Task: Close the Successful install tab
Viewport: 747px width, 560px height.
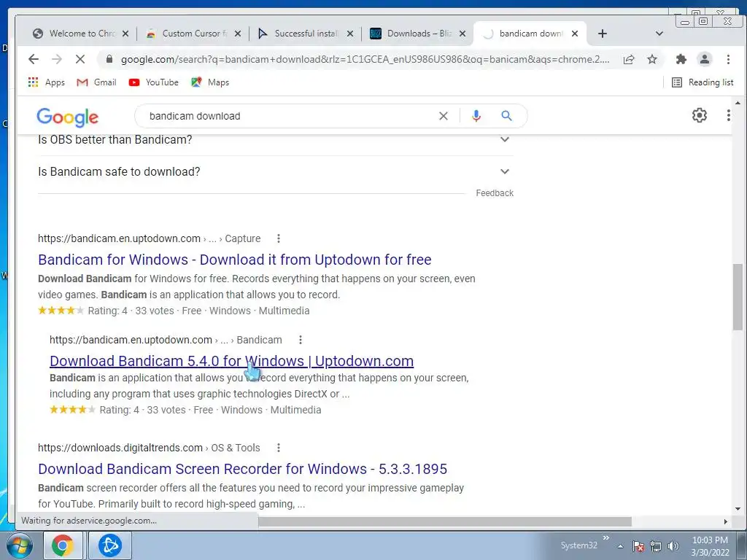Action: click(350, 34)
